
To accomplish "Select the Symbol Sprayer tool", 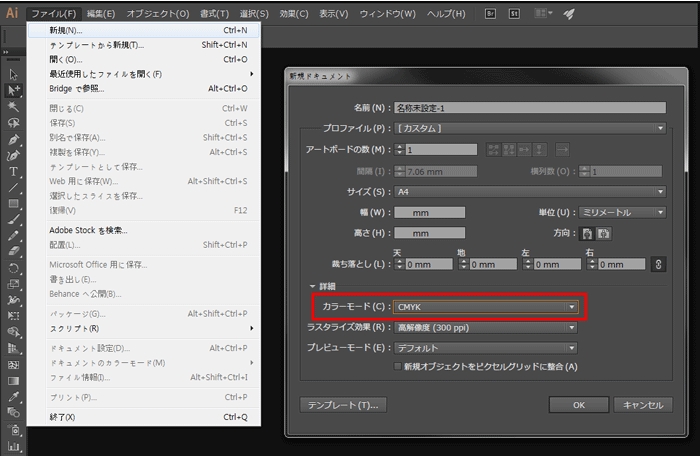I will (x=13, y=430).
